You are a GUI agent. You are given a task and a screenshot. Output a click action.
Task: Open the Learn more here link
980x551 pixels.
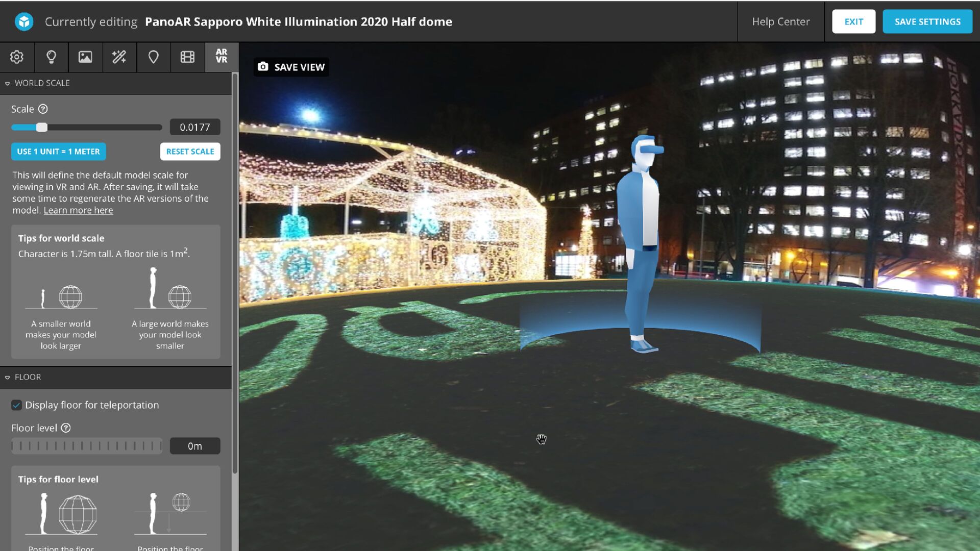pyautogui.click(x=78, y=210)
